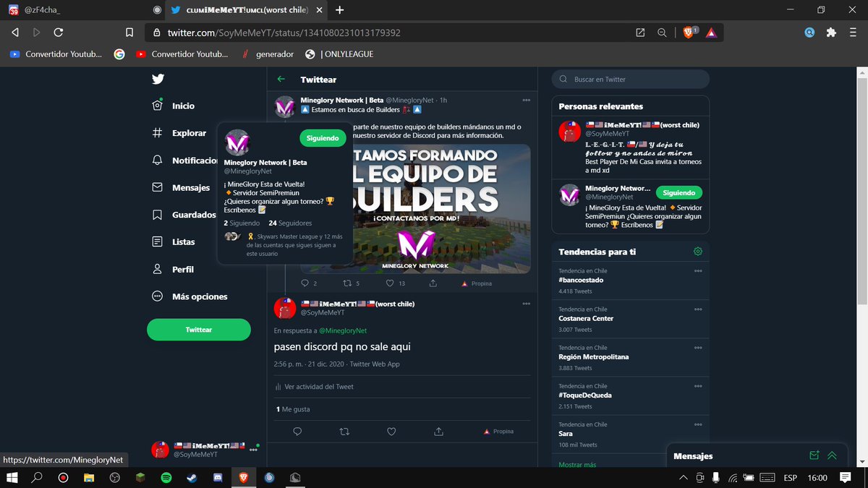Switch to the @zF4cha_ tab

point(82,10)
